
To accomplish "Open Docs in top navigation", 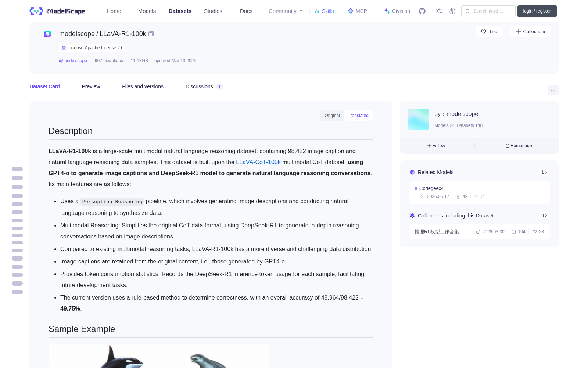I will pyautogui.click(x=246, y=11).
